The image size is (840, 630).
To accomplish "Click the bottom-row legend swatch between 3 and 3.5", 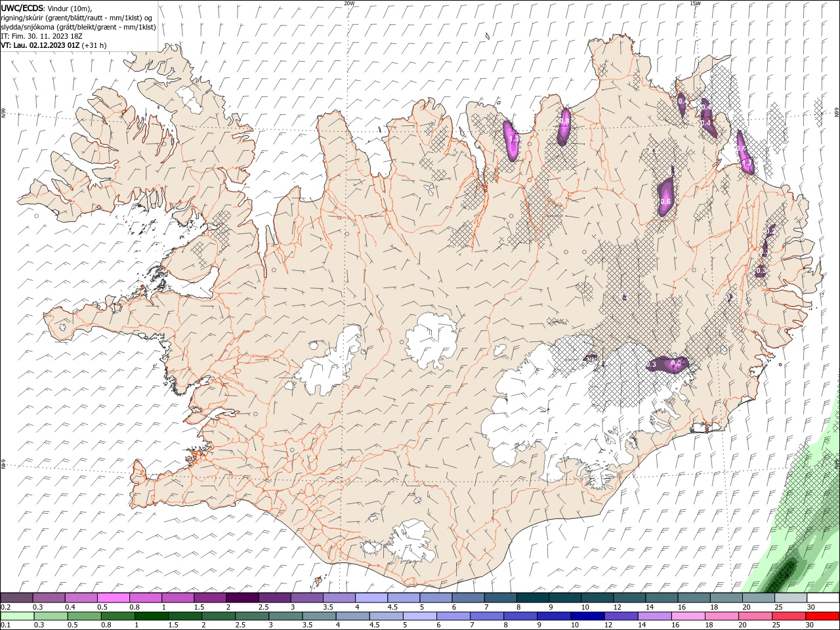I will click(285, 616).
